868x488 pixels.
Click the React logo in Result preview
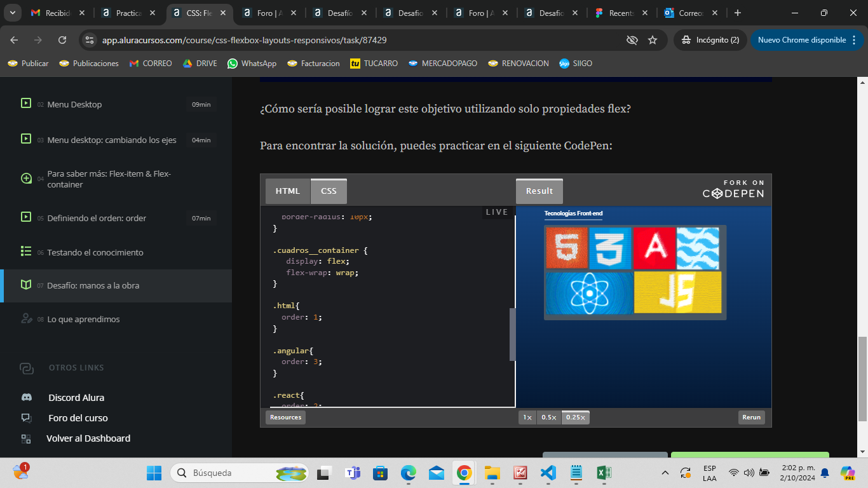(590, 293)
